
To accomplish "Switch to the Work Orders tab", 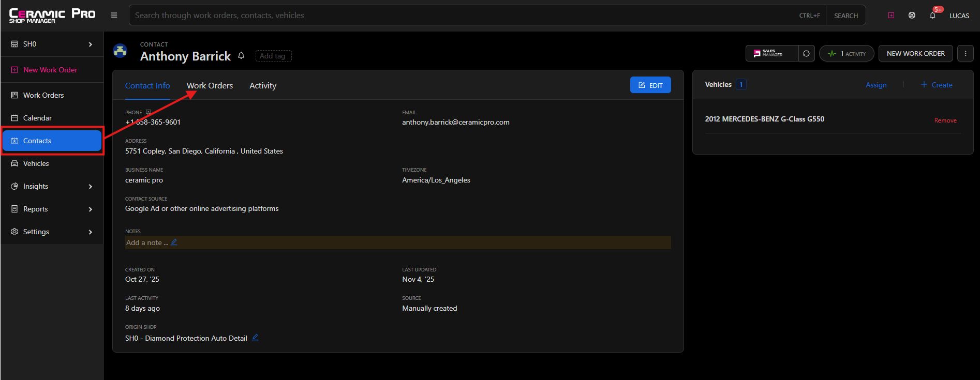I will coord(210,85).
